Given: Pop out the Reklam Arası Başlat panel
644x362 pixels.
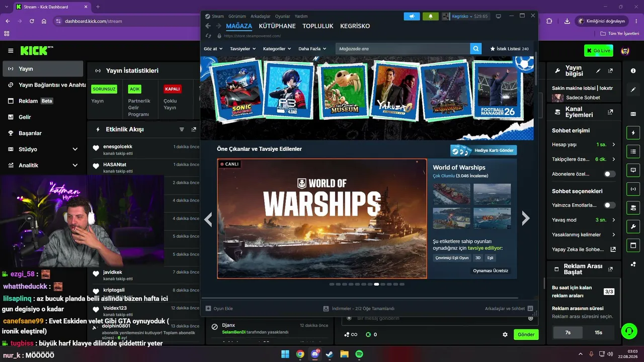Looking at the screenshot, I should click(610, 269).
